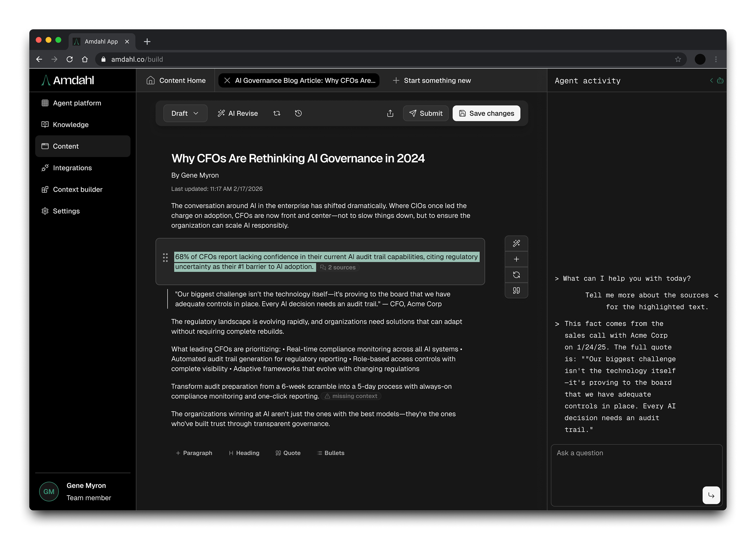Viewport: 756px width, 540px height.
Task: Open the missing context warning tag
Action: [x=351, y=396]
